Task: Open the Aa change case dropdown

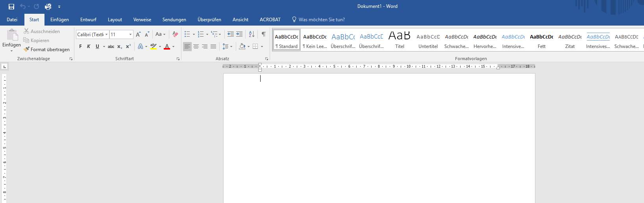Action: click(x=160, y=35)
